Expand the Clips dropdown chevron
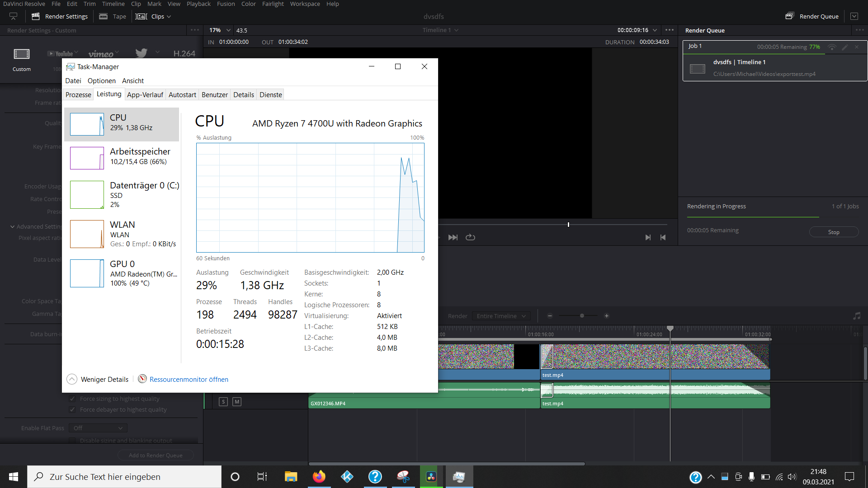This screenshot has width=868, height=488. point(169,17)
